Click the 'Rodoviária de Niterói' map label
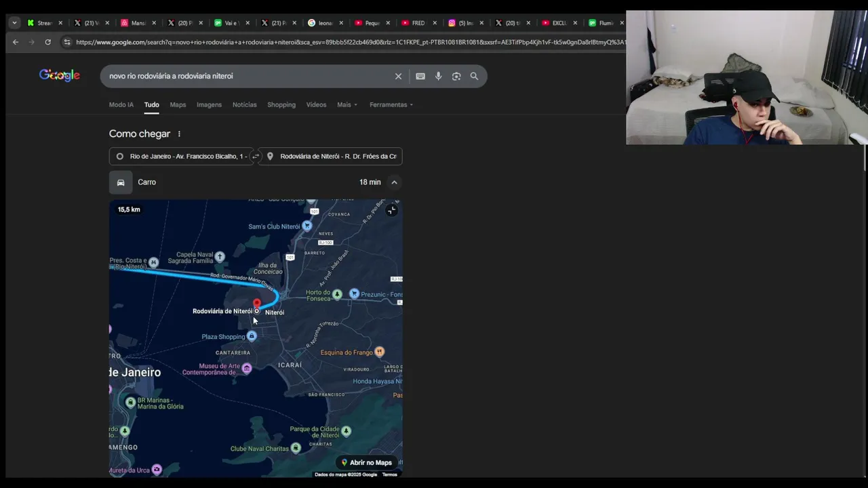 coord(222,311)
